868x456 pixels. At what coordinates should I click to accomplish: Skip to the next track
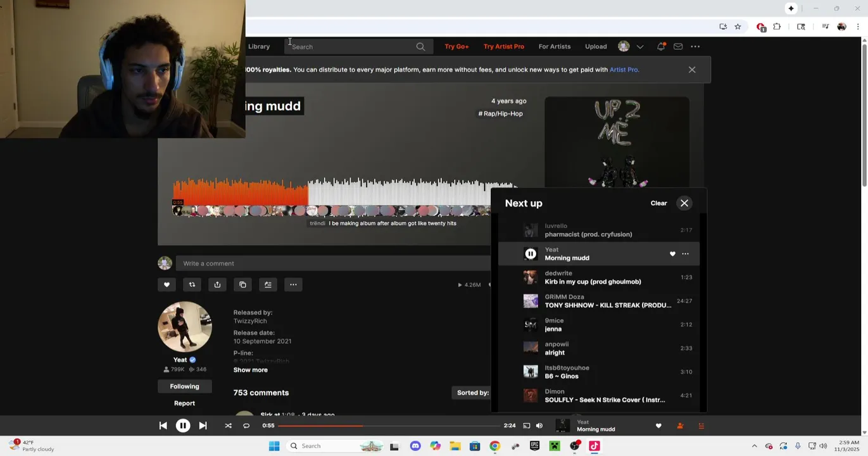coord(203,426)
